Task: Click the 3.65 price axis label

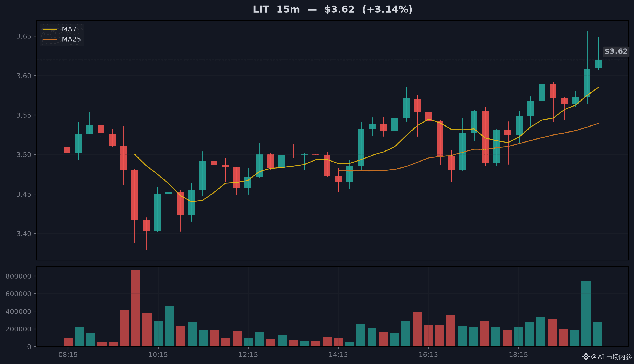Action: [24, 36]
